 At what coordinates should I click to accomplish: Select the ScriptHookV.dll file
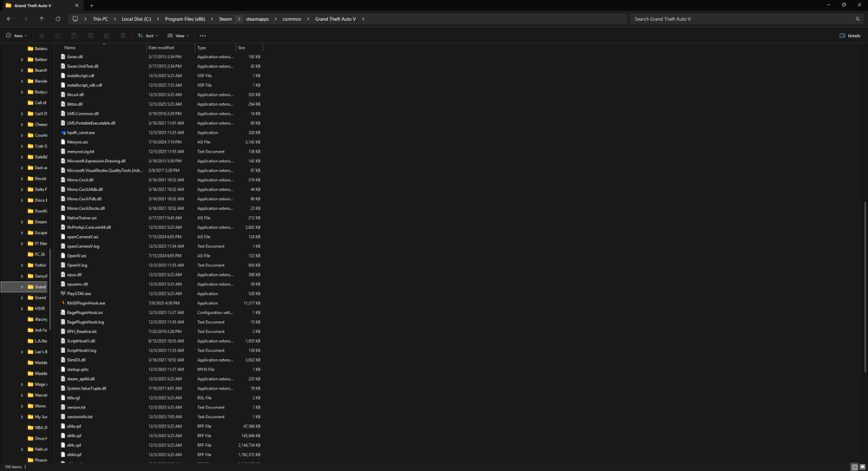[x=81, y=341]
